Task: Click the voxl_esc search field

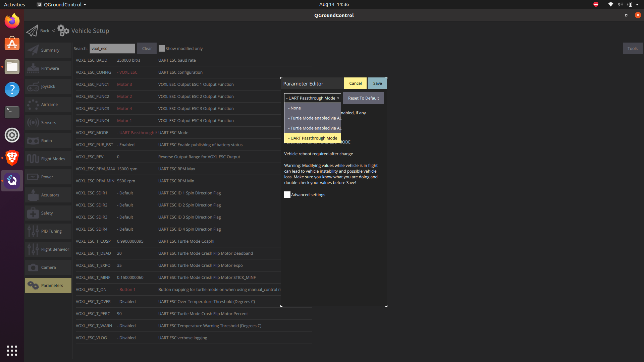Action: (x=112, y=49)
